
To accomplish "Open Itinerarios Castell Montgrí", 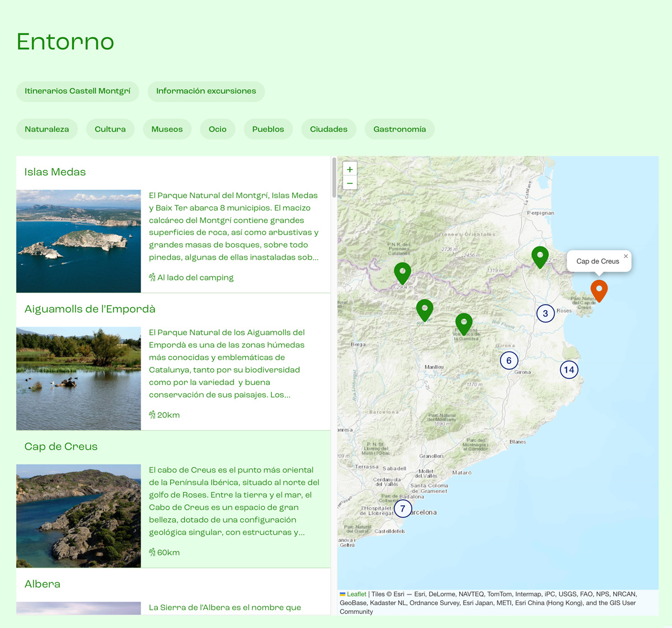I will (x=78, y=91).
